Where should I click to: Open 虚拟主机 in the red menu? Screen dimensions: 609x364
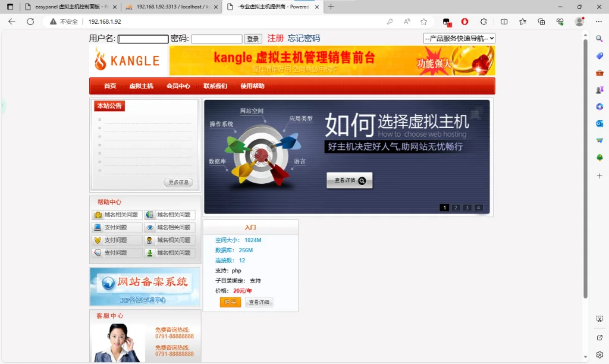coord(141,86)
